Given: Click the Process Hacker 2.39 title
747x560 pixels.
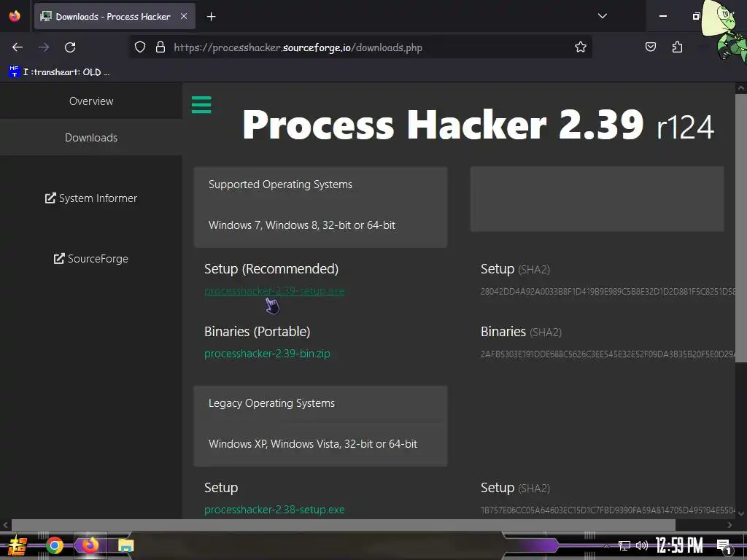Looking at the screenshot, I should click(443, 125).
